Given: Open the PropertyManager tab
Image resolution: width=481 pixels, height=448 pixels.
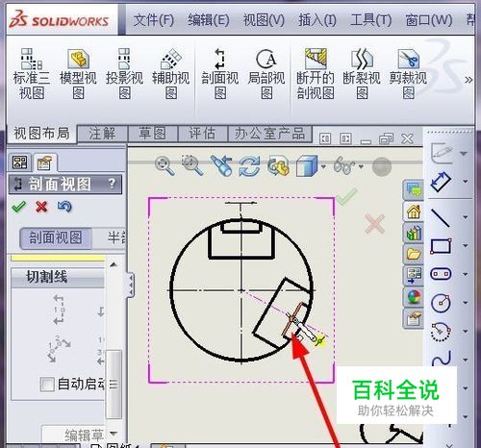Looking at the screenshot, I should (x=45, y=162).
